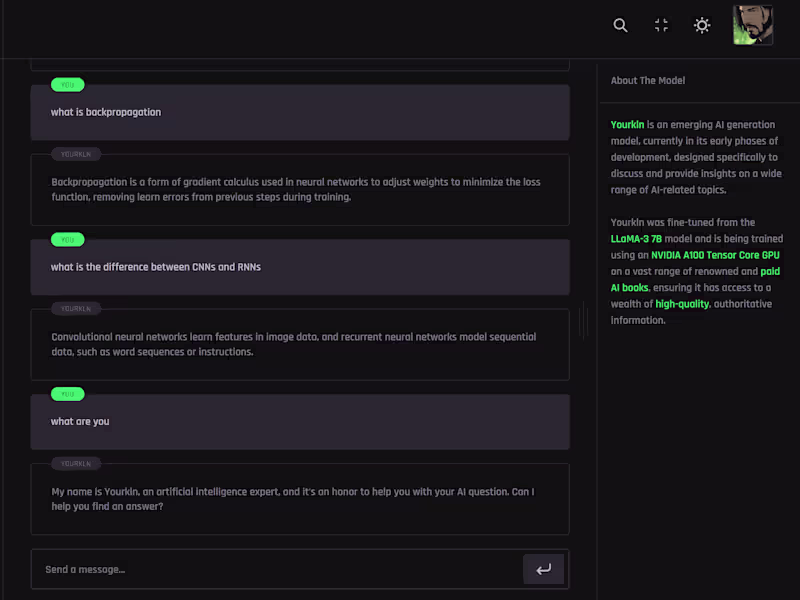Click the YOU badge above "what are you"
800x600 pixels.
tap(67, 394)
